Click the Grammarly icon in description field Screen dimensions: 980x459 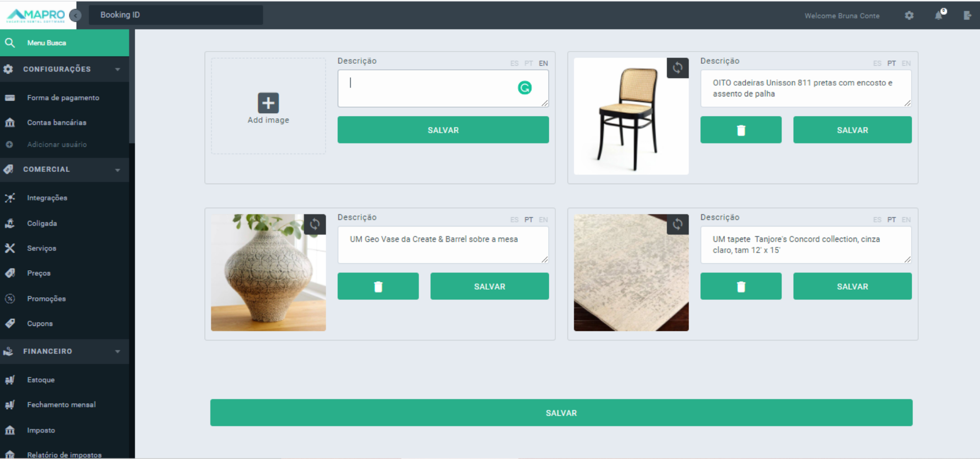click(x=525, y=88)
